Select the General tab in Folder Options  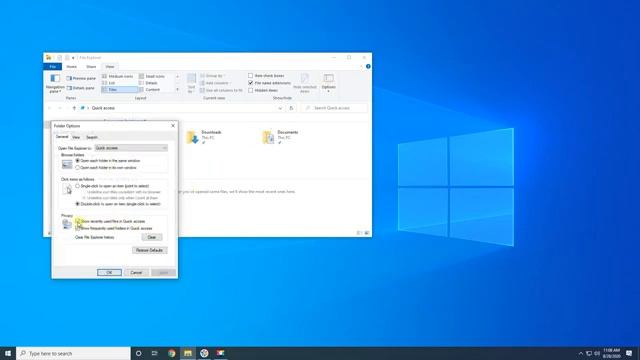62,137
